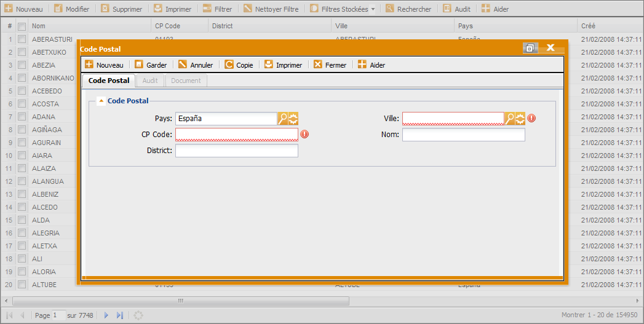Collapse the Code Postal fieldset section
The height and width of the screenshot is (324, 644).
coord(101,101)
